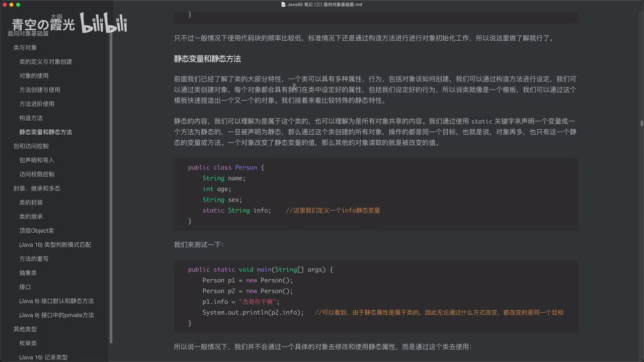Select 抽象类 in the outline
Viewport: 644px width, 362px height.
tap(28, 273)
